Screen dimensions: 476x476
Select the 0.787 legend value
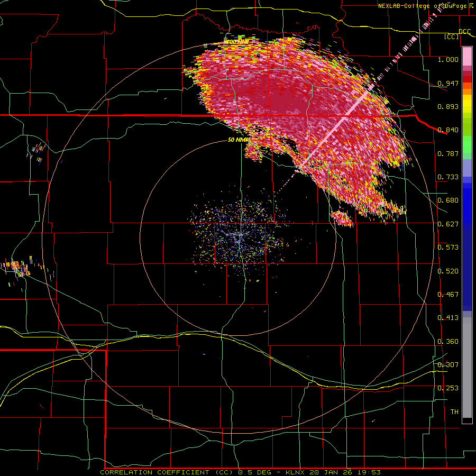click(x=448, y=153)
